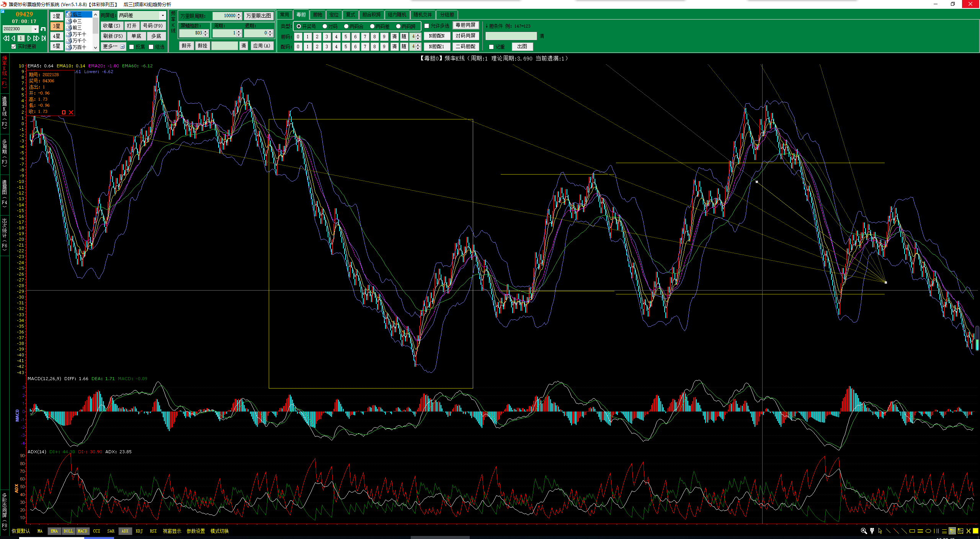Open the 同屏组 两码差 dropdown
The width and height of the screenshot is (980, 539).
163,15
